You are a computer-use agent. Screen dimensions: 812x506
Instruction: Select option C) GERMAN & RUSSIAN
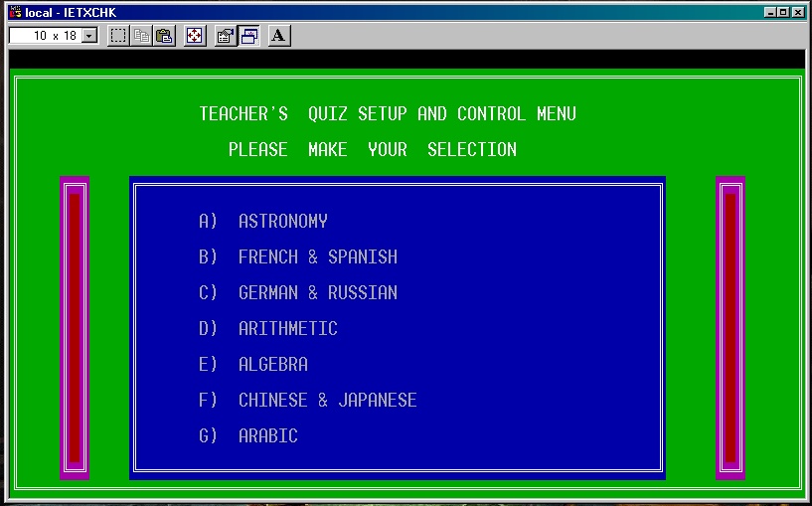(298, 292)
